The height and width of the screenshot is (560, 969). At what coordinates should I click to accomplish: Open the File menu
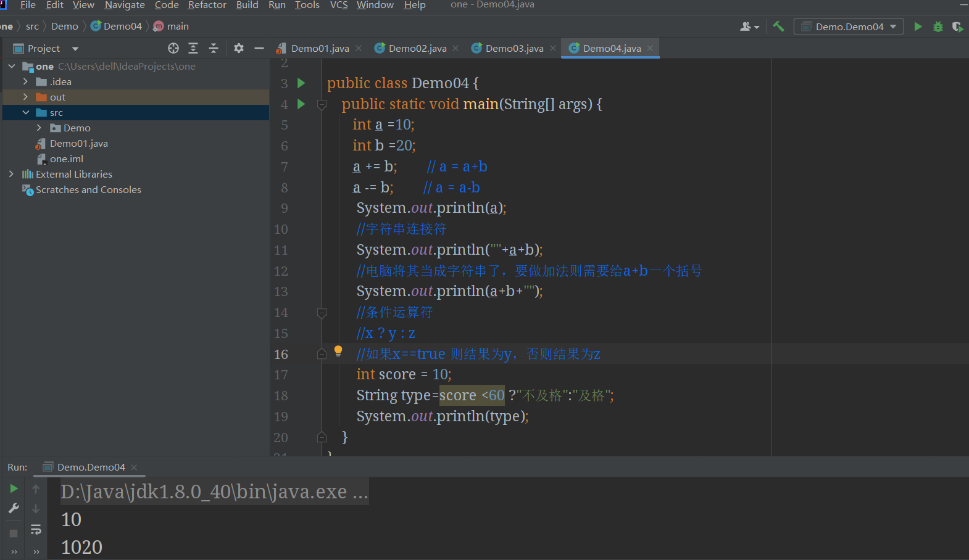[28, 5]
